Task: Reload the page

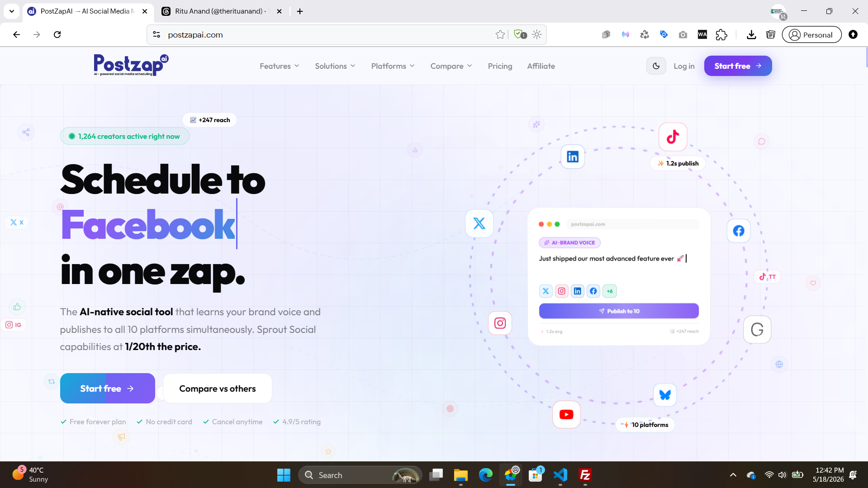Action: 57,35
